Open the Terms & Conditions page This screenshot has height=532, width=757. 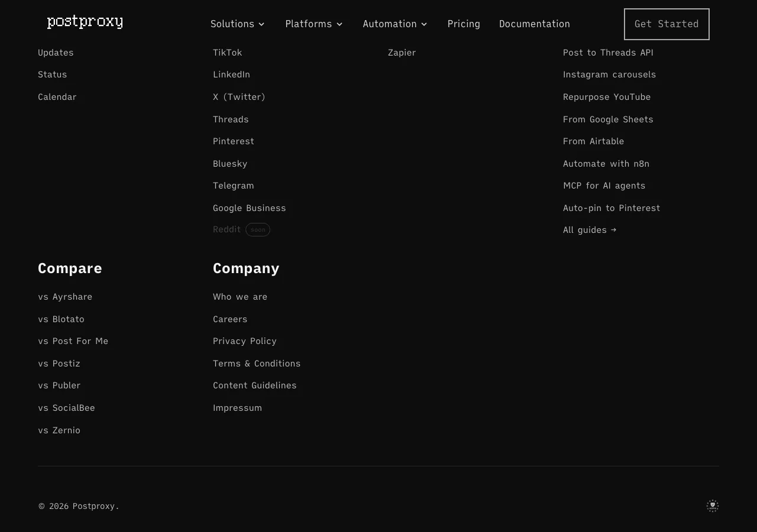pos(257,364)
